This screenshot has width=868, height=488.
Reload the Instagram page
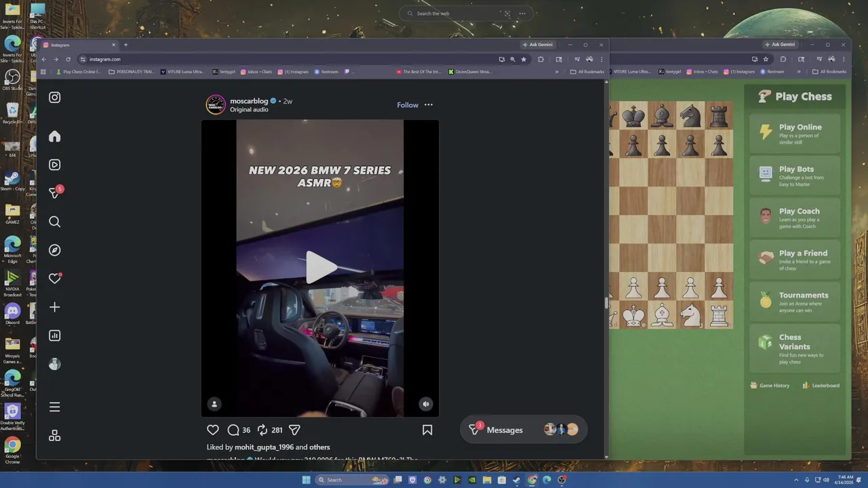pyautogui.click(x=68, y=59)
